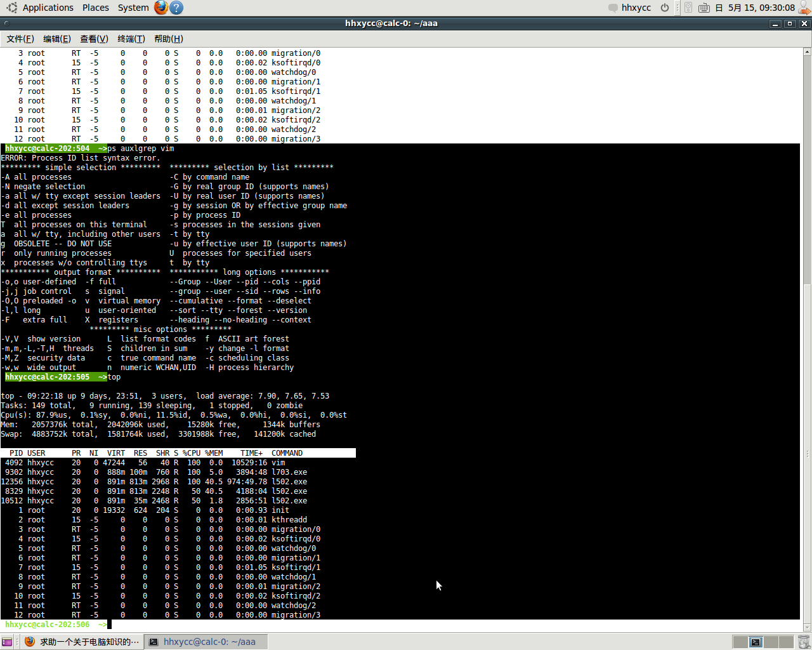The height and width of the screenshot is (650, 812).
Task: Click the COMMAND column header in top
Action: (x=287, y=453)
